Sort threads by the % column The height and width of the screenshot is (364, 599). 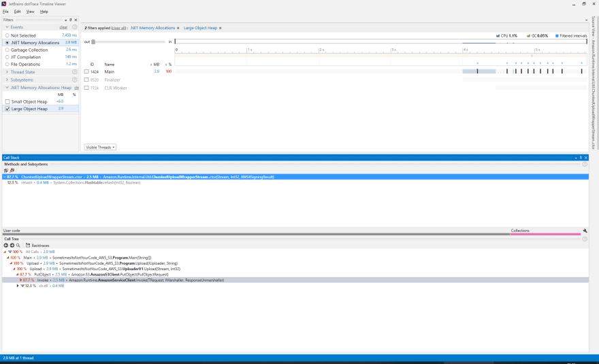(169, 65)
